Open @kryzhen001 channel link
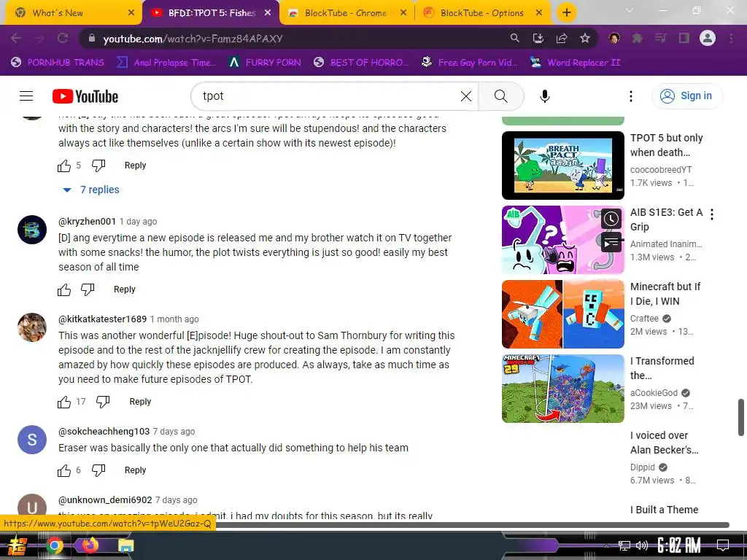 click(88, 222)
